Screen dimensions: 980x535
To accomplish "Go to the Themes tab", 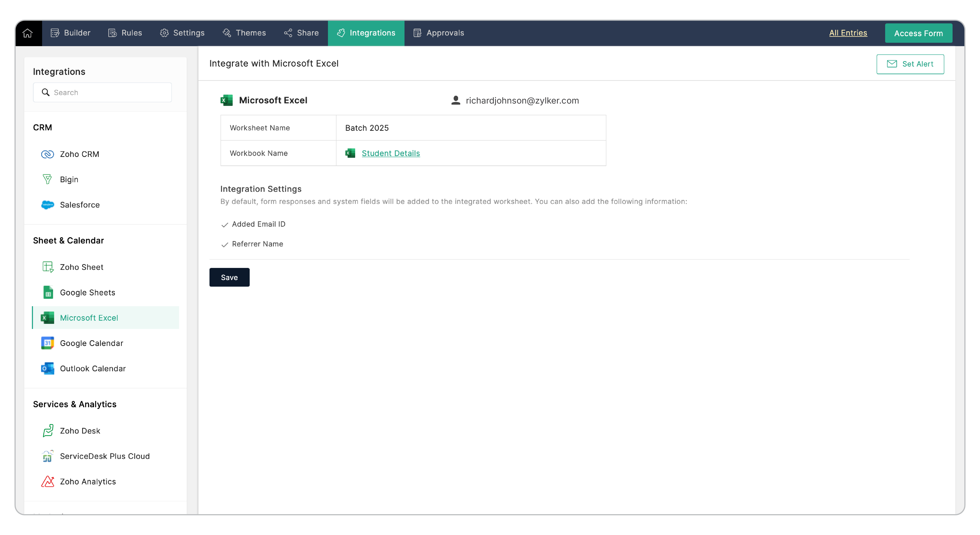I will tap(244, 33).
